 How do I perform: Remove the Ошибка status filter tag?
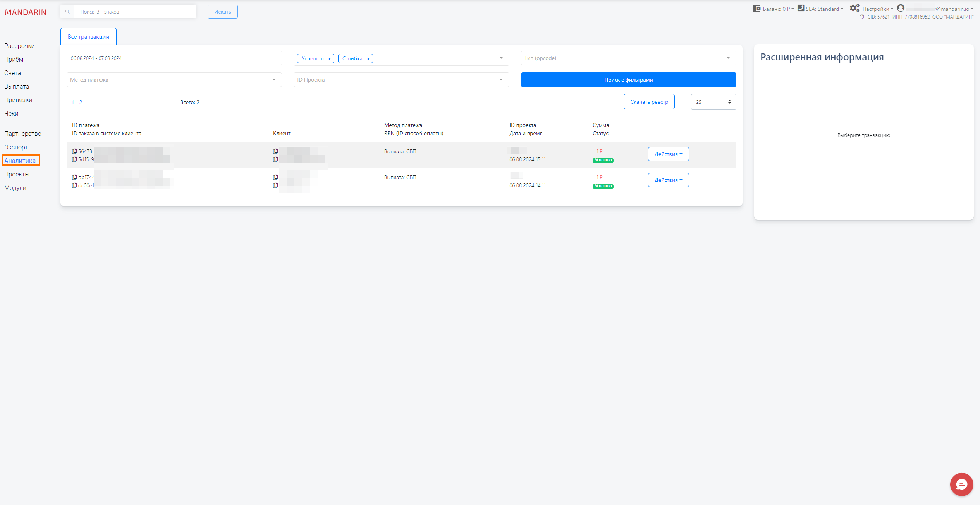368,59
